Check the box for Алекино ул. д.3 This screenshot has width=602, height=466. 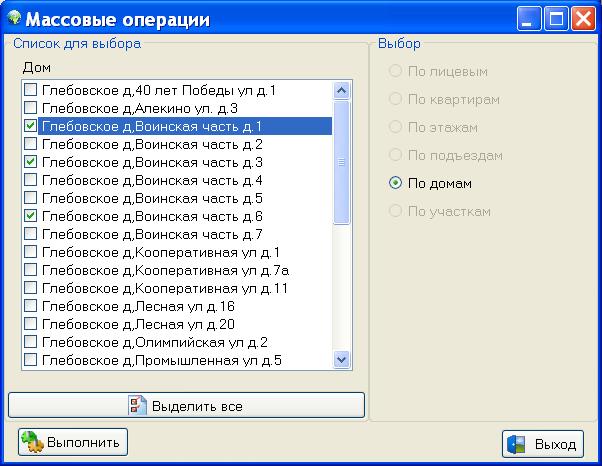tap(30, 108)
